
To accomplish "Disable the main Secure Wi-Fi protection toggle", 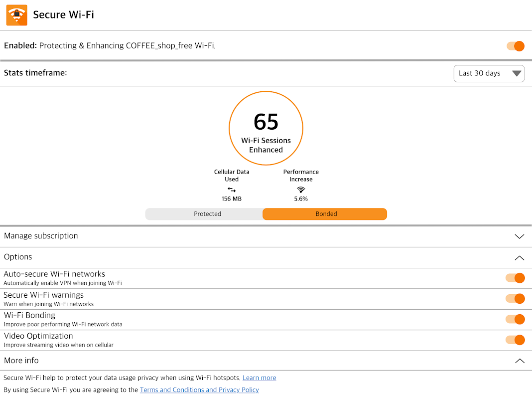I will (516, 46).
